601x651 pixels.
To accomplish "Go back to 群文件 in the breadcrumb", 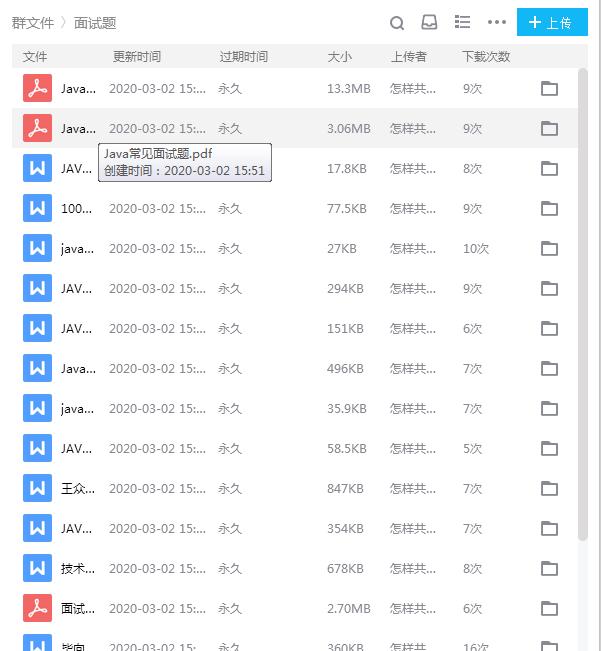I will point(32,23).
